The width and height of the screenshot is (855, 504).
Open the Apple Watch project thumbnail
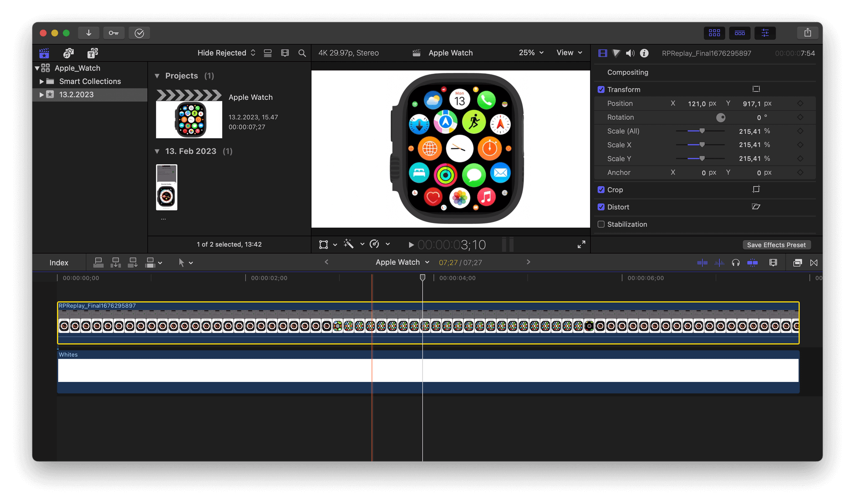(189, 114)
